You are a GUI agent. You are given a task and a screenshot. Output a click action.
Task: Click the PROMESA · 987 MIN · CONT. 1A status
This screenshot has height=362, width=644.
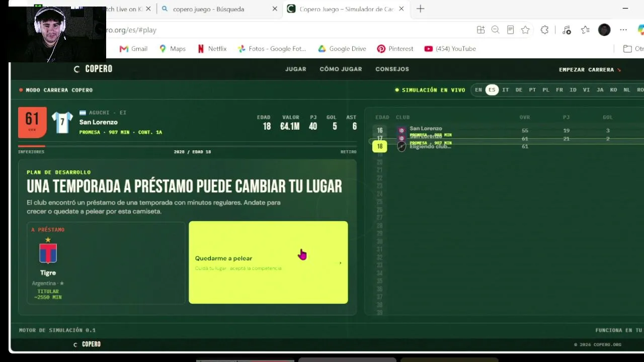[121, 132]
